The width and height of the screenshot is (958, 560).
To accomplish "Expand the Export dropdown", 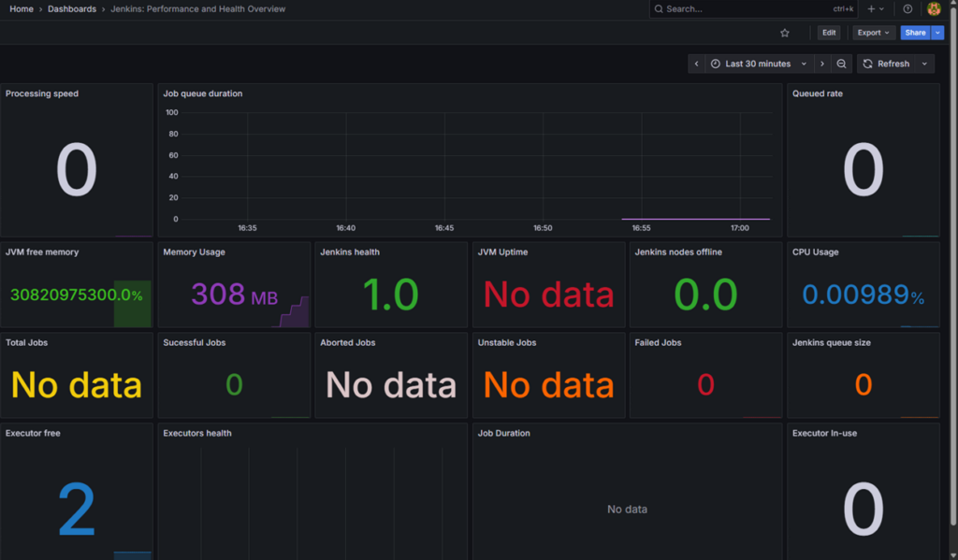I will click(x=874, y=33).
